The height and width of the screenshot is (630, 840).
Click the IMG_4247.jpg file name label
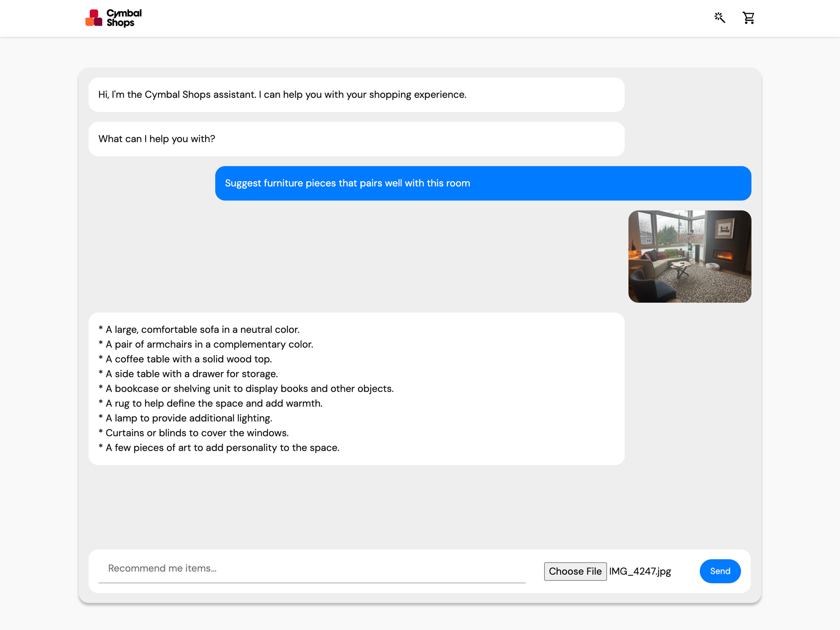coord(640,571)
